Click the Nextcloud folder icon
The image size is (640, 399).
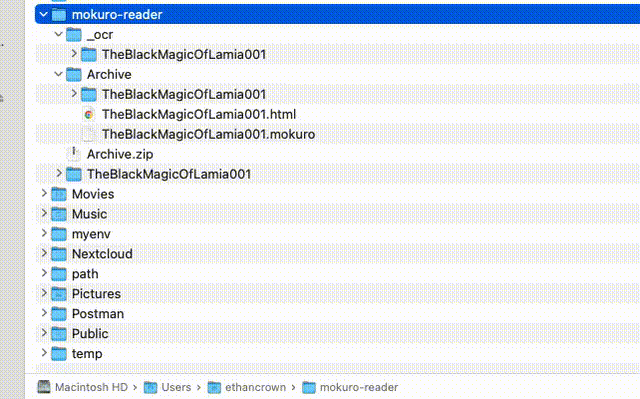(x=59, y=254)
